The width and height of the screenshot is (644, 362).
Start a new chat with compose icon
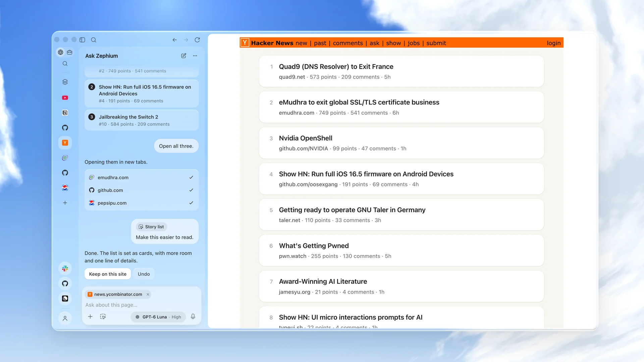(183, 56)
